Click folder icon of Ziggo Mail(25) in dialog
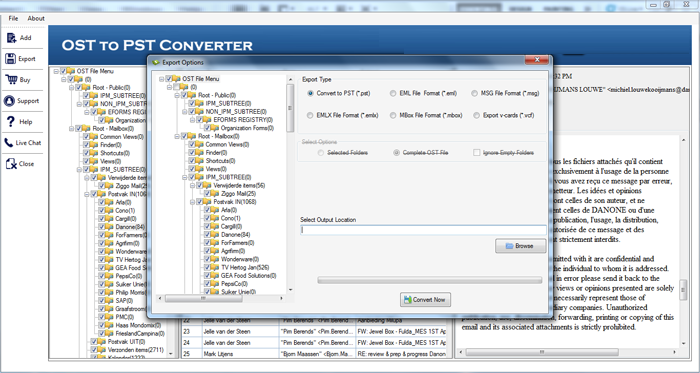 (x=216, y=194)
